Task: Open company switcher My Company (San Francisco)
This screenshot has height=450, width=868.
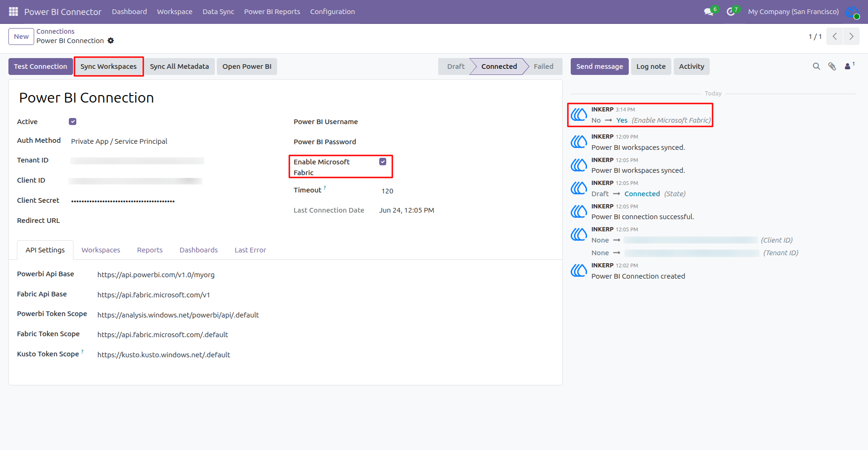Action: [x=793, y=12]
